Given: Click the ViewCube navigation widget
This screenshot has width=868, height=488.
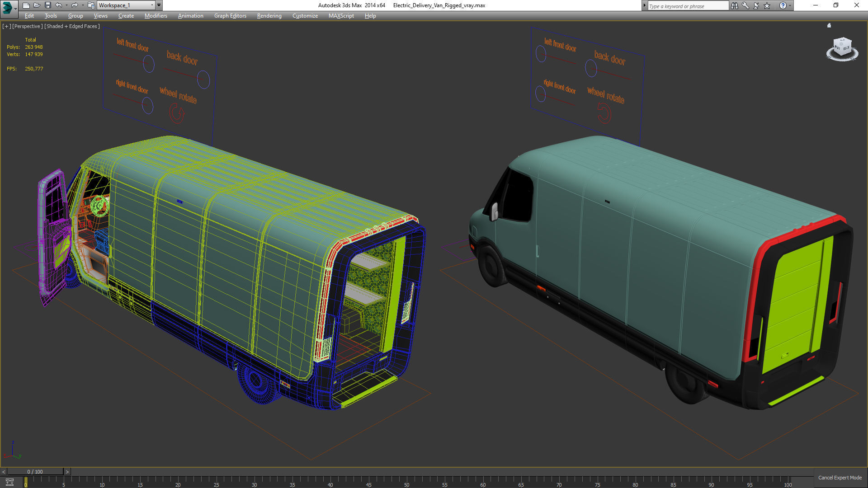Looking at the screenshot, I should coord(842,49).
